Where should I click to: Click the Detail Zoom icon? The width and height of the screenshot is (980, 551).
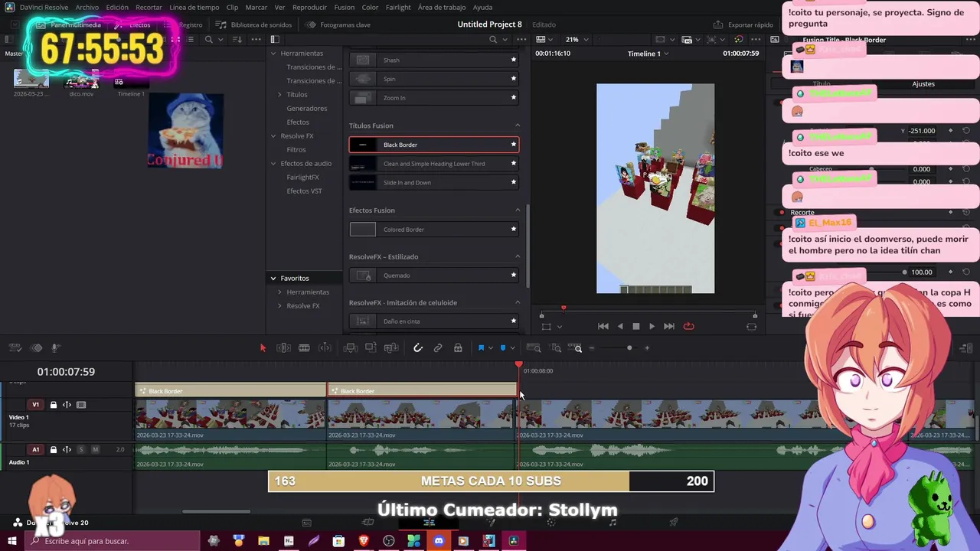(x=557, y=348)
